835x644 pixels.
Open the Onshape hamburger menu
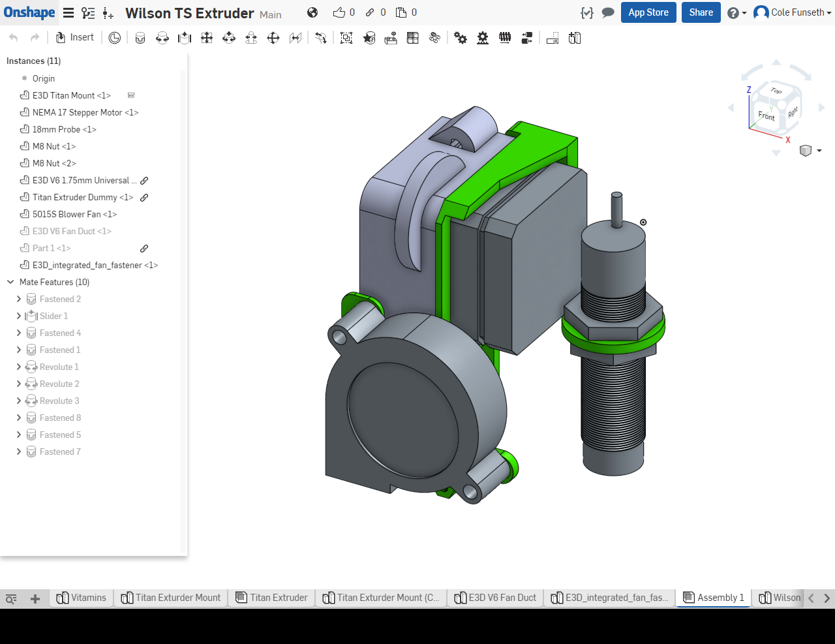point(68,12)
